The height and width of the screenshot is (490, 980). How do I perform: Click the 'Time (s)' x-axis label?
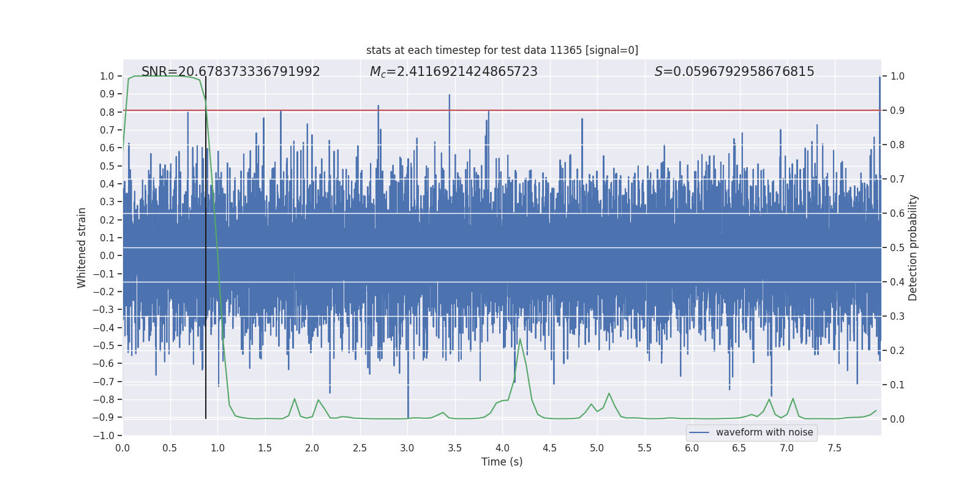(502, 462)
